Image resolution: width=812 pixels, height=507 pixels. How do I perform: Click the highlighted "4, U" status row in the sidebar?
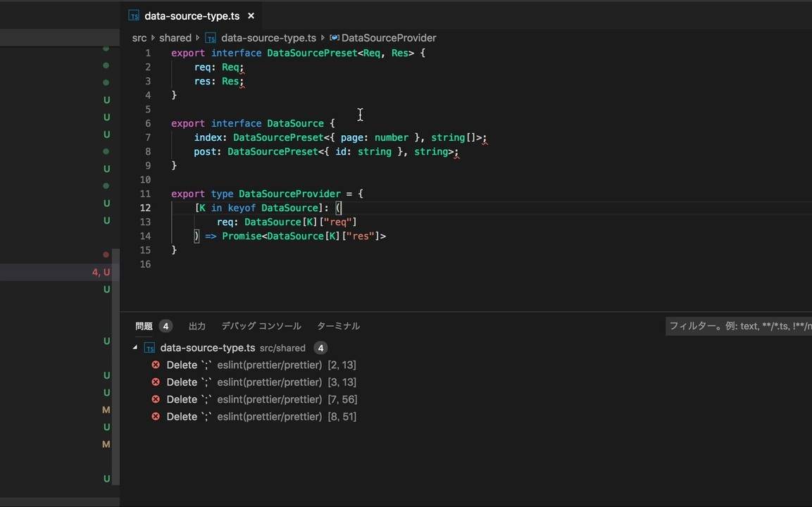tap(60, 272)
